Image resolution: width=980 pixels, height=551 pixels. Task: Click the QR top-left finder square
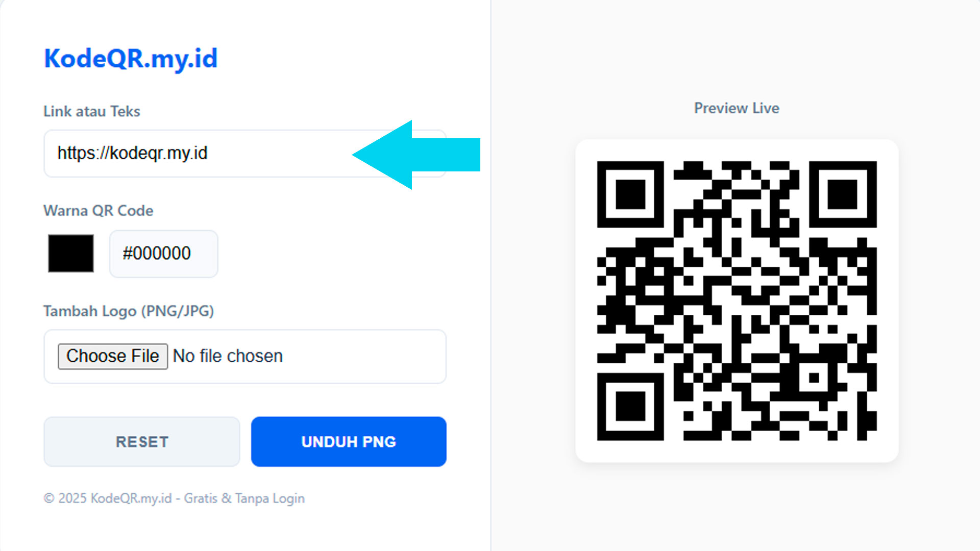click(630, 194)
